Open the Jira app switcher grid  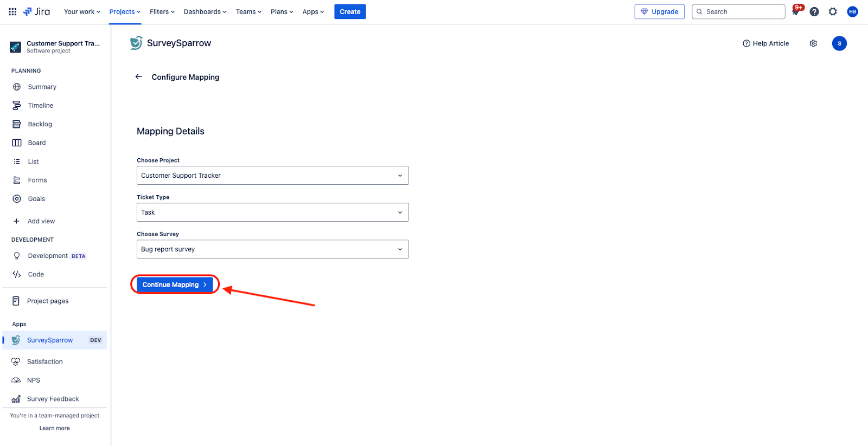coord(12,11)
